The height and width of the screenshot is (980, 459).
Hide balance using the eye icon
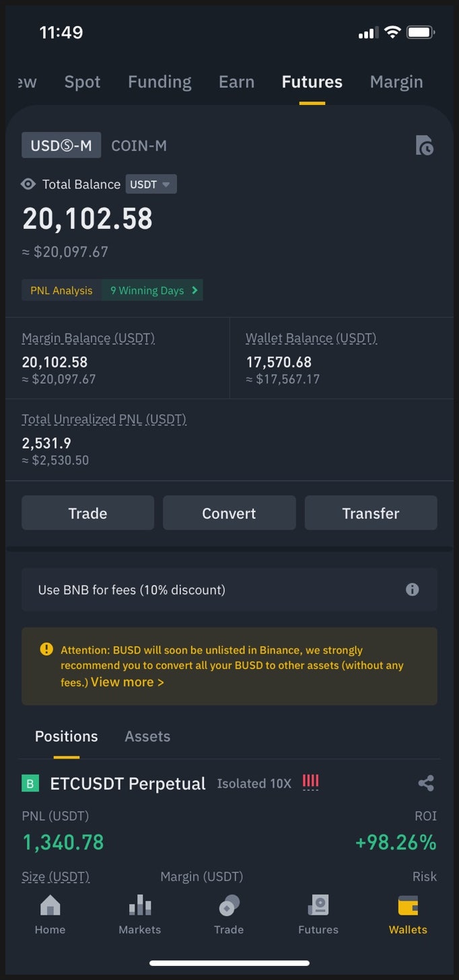pyautogui.click(x=28, y=184)
